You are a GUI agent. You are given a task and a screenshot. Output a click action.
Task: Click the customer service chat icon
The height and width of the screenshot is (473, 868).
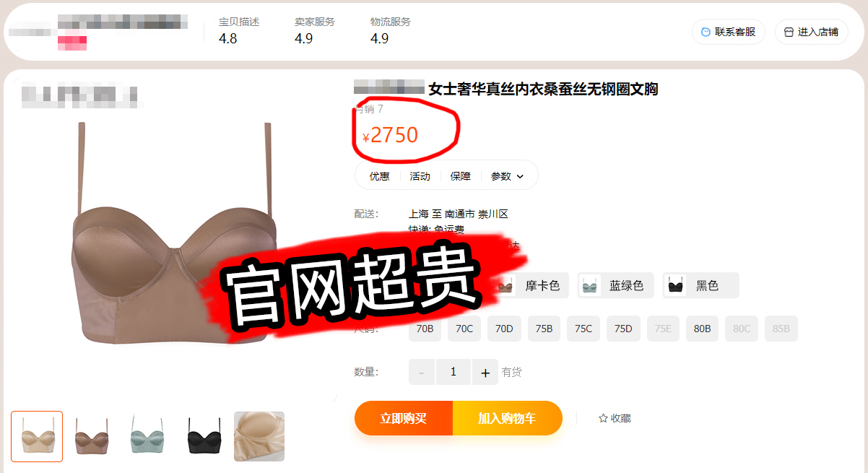pyautogui.click(x=705, y=32)
